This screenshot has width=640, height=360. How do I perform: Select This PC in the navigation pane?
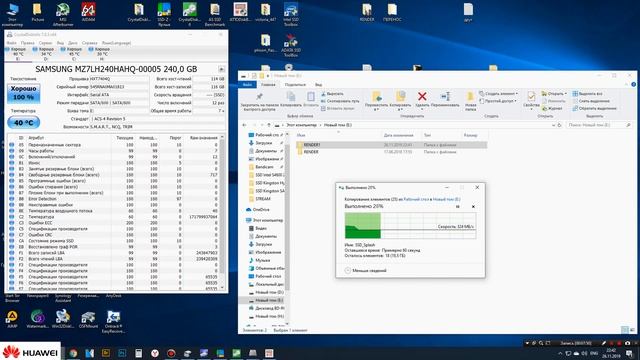click(265, 220)
